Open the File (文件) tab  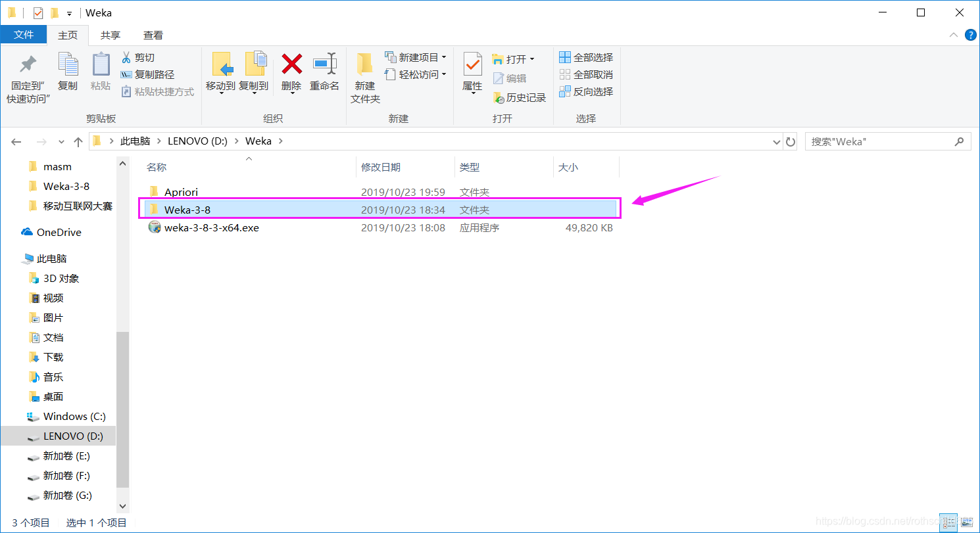(x=24, y=35)
